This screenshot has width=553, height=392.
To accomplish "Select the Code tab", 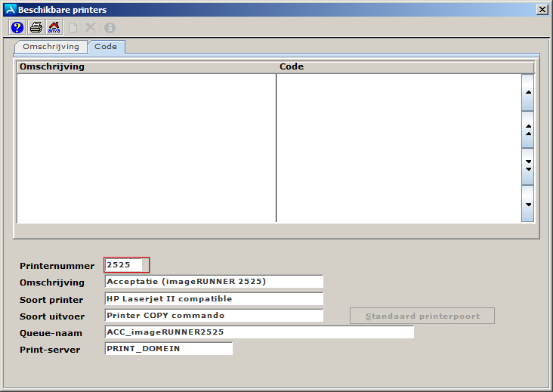I will tap(106, 47).
